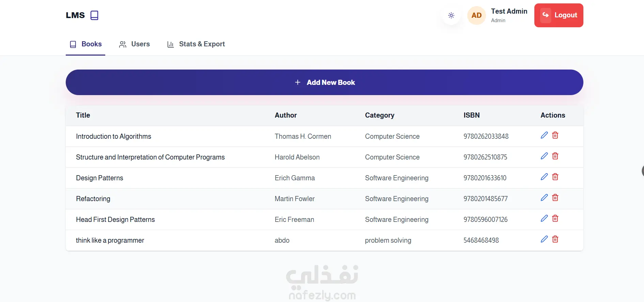
Task: Click the Add New Book button
Action: 324,82
